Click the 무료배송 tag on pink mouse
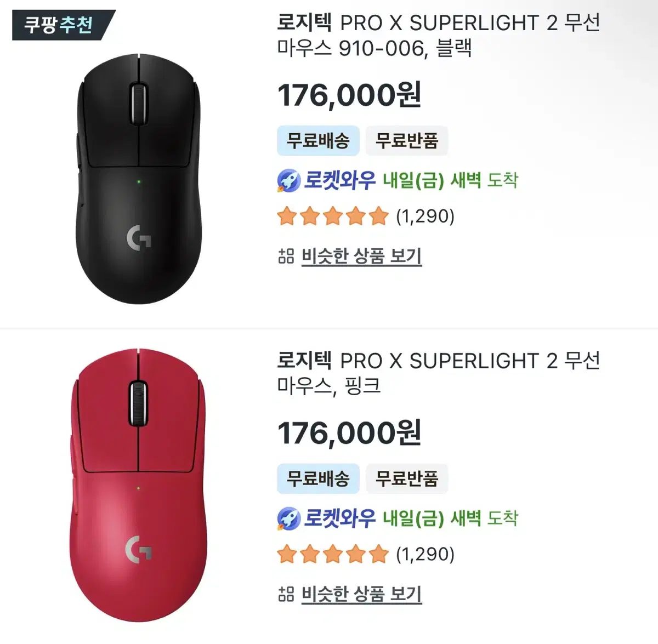Image resolution: width=658 pixels, height=644 pixels. (x=318, y=478)
